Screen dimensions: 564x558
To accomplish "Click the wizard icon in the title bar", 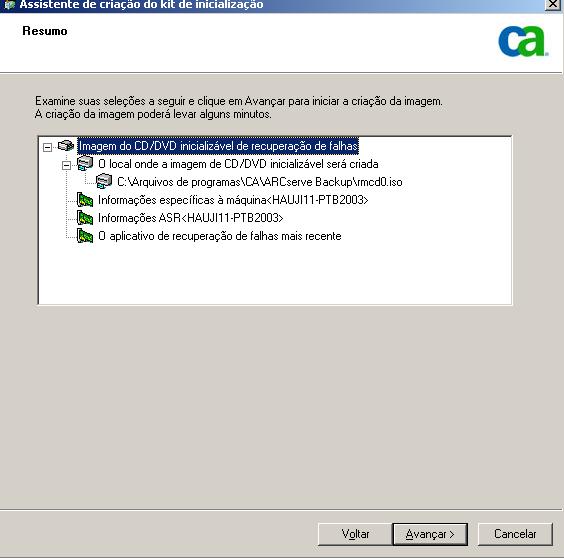I will coord(9,5).
